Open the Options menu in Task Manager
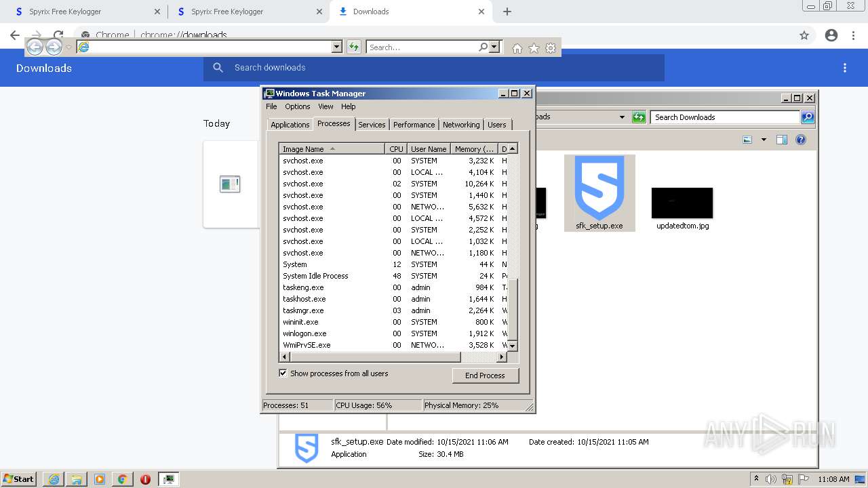The height and width of the screenshot is (488, 868). pos(297,106)
